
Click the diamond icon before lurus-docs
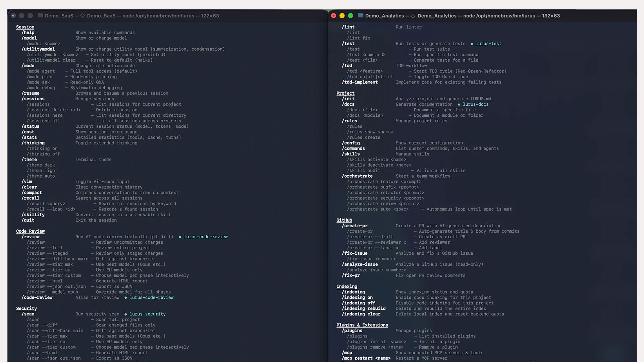tap(459, 105)
